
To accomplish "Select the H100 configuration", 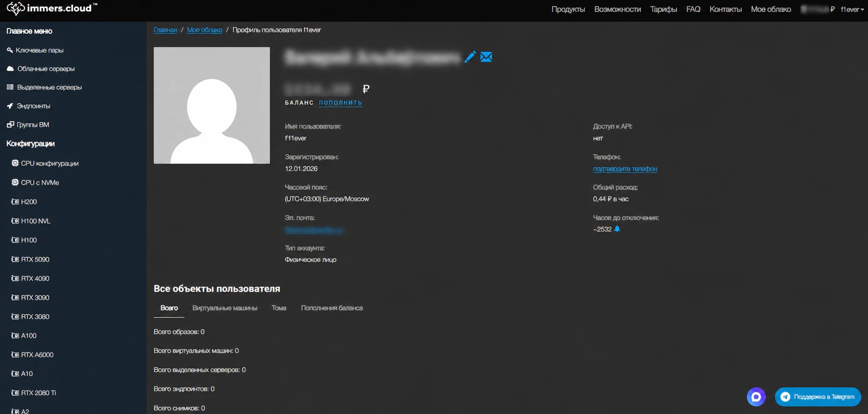I will click(24, 240).
